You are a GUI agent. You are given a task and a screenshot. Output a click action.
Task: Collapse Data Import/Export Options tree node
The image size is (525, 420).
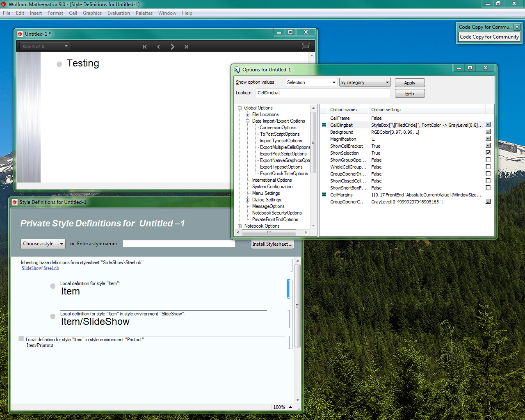[x=248, y=121]
